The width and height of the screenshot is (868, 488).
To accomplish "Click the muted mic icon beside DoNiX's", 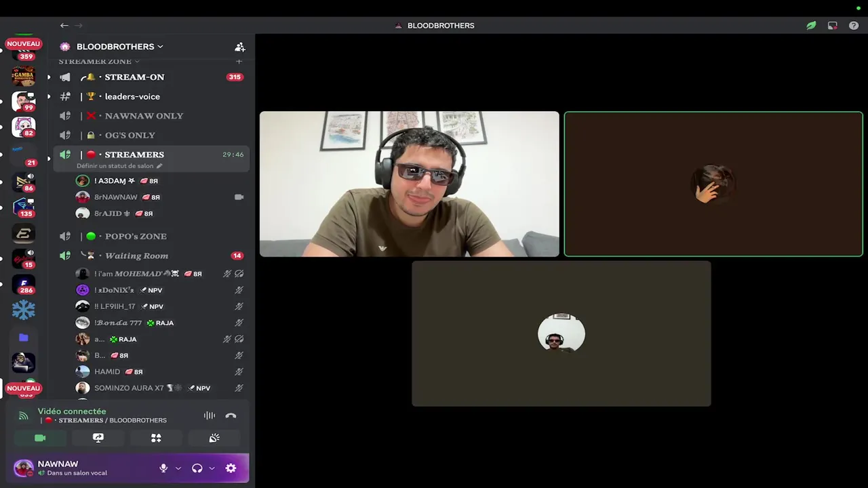I will [239, 290].
